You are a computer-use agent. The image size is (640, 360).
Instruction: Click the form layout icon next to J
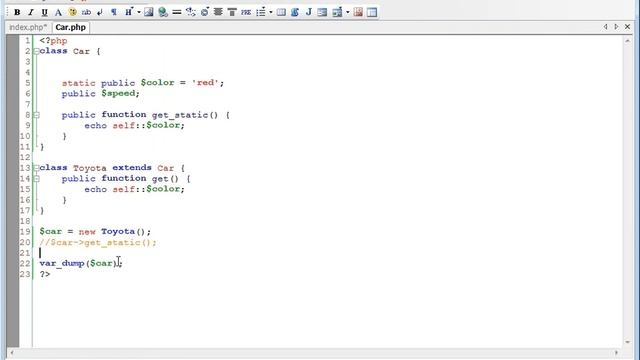[322, 12]
